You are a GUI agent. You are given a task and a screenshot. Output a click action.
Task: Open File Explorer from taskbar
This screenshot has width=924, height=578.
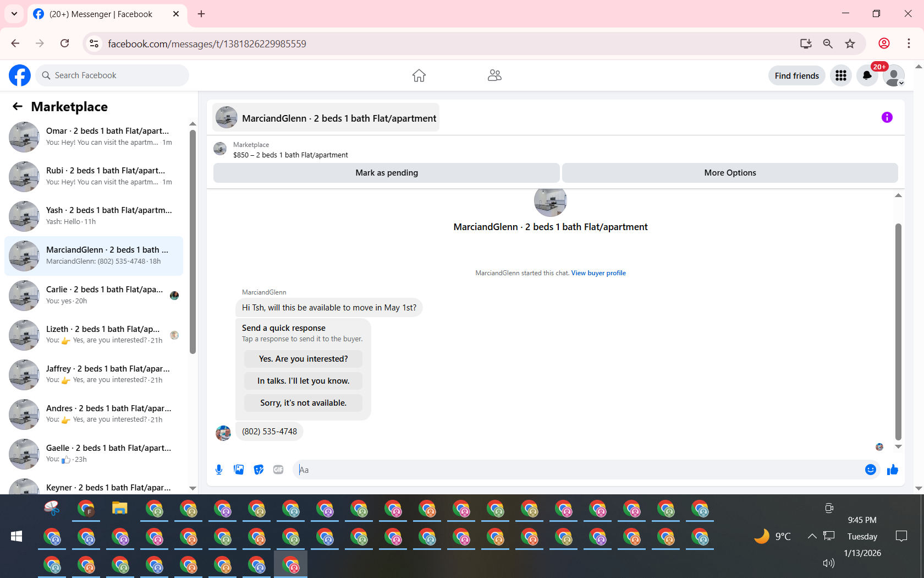tap(120, 509)
